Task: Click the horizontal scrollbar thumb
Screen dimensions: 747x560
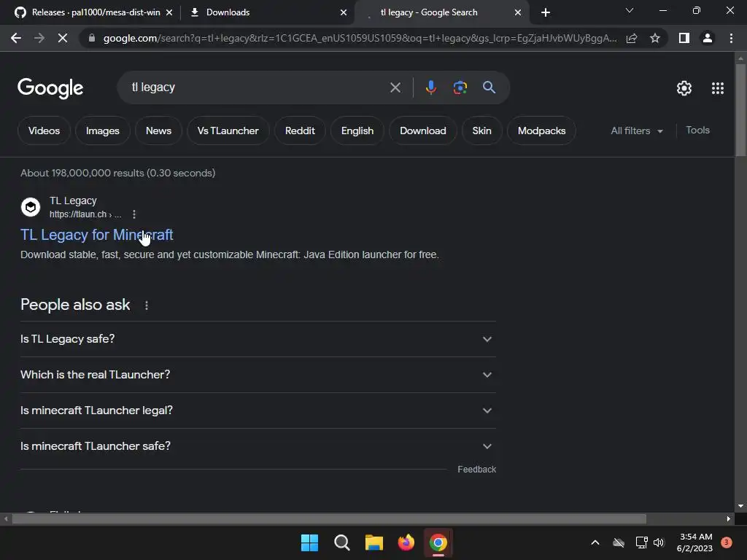Action: click(x=329, y=519)
